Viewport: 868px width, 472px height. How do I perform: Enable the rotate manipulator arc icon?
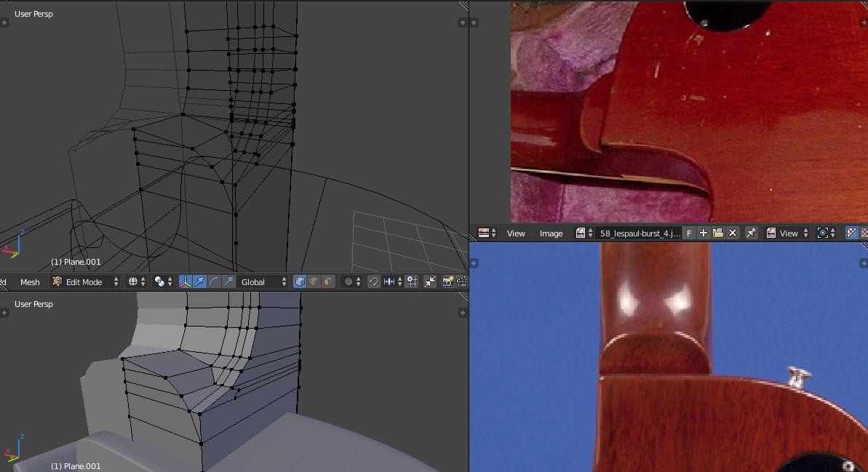pyautogui.click(x=214, y=281)
